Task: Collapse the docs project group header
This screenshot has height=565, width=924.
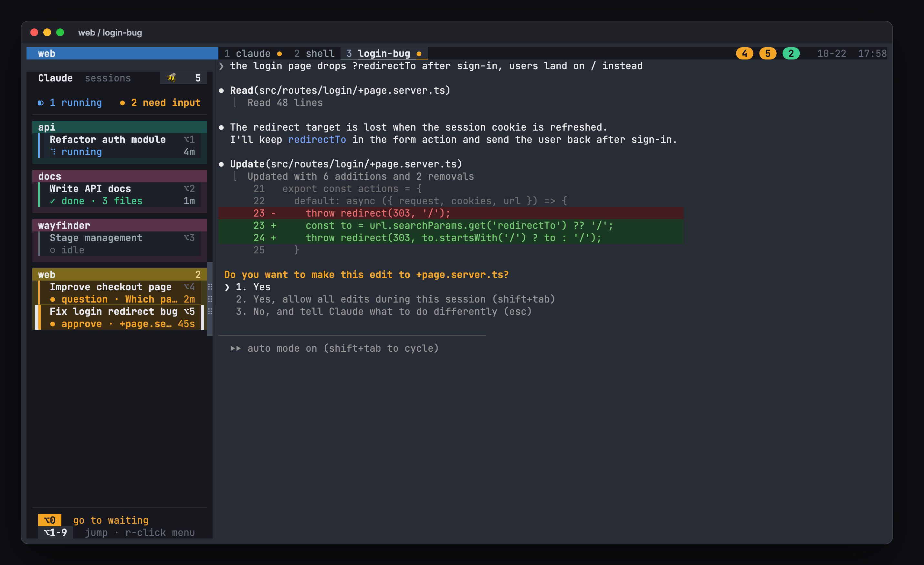Action: (119, 176)
